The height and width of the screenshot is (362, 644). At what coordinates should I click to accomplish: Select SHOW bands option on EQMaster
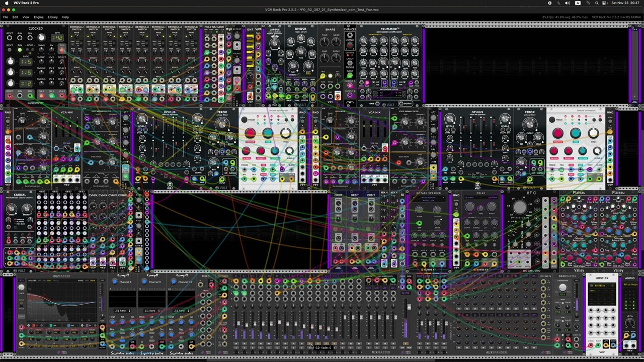pyautogui.click(x=93, y=281)
